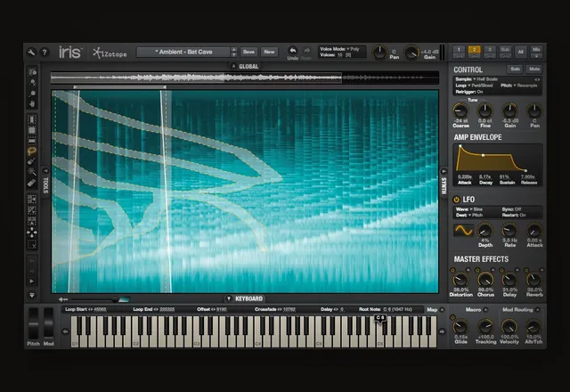This screenshot has width=570, height=392.
Task: Open the LFO Dest Pitch dropdown
Action: click(469, 216)
